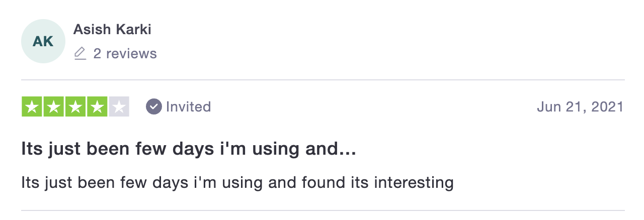644x220 pixels.
Task: Open the "2 reviews" label
Action: [x=125, y=53]
